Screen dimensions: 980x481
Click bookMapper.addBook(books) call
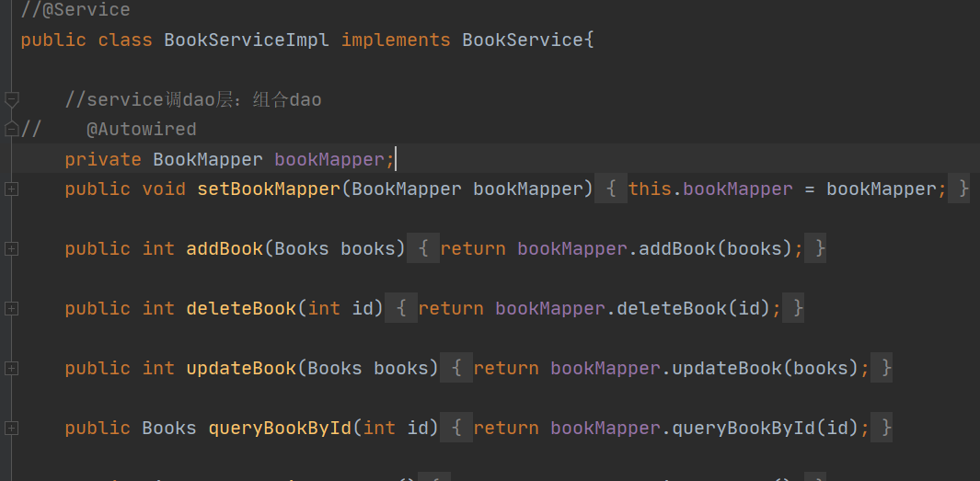tap(655, 248)
